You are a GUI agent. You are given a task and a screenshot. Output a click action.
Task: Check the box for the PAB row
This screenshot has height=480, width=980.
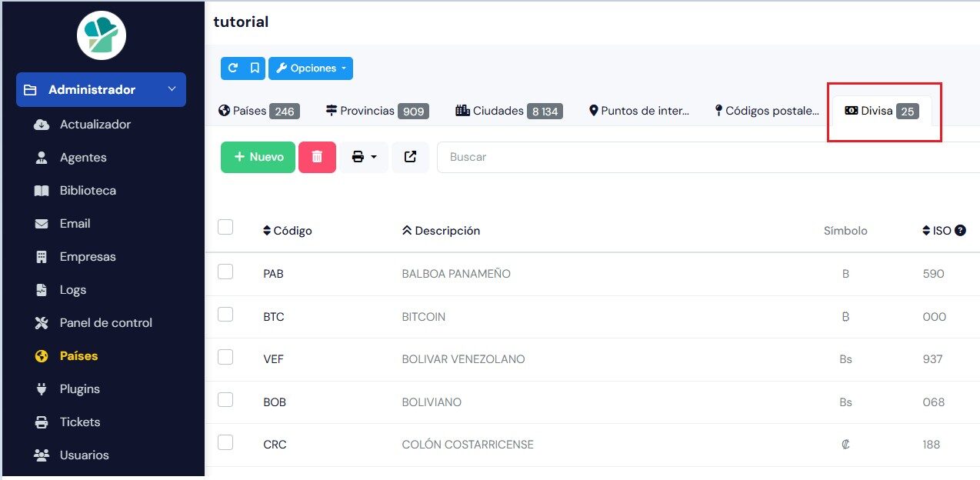tap(225, 272)
